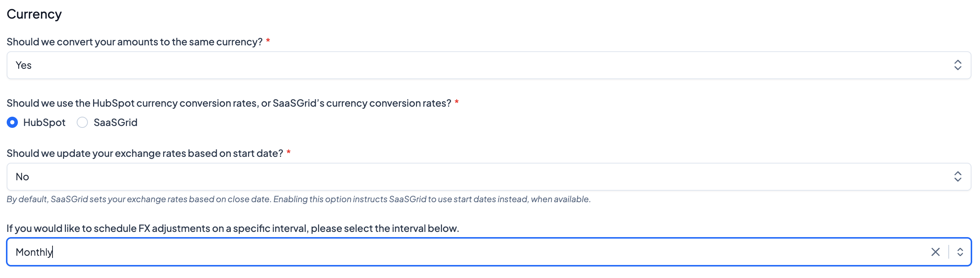This screenshot has height=278, width=980.
Task: Click the 'Should we convert your amounts' label
Action: pyautogui.click(x=134, y=42)
